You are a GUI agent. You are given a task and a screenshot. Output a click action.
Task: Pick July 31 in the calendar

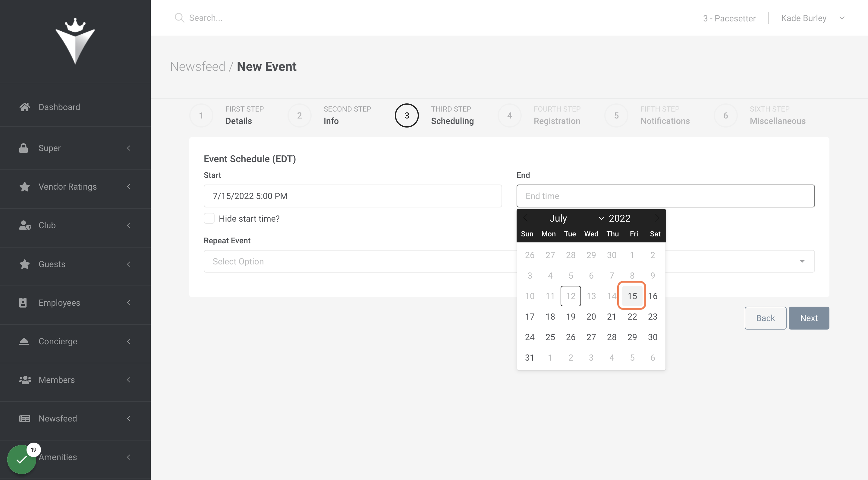click(529, 358)
